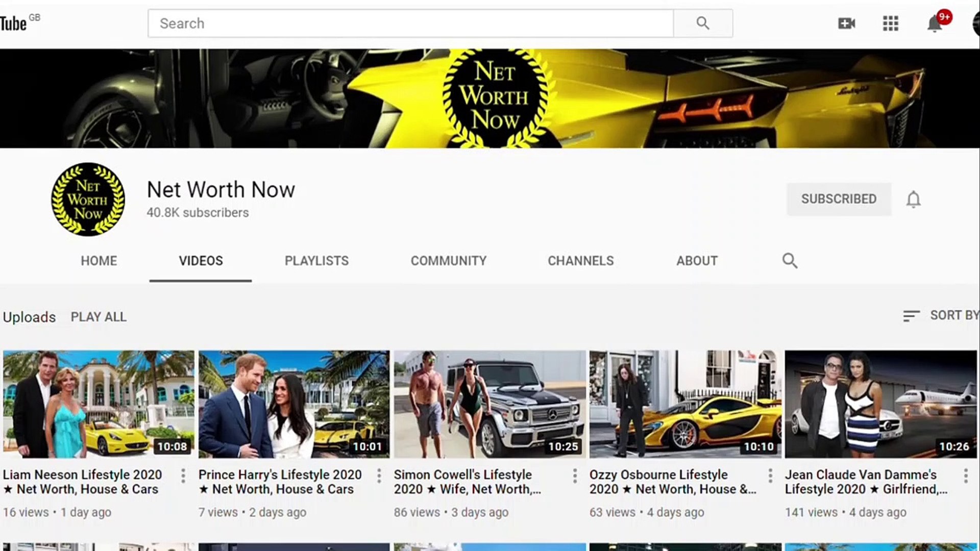Viewport: 980px width, 551px height.
Task: Open options menu on Ozzy Osbourne video
Action: click(x=770, y=475)
